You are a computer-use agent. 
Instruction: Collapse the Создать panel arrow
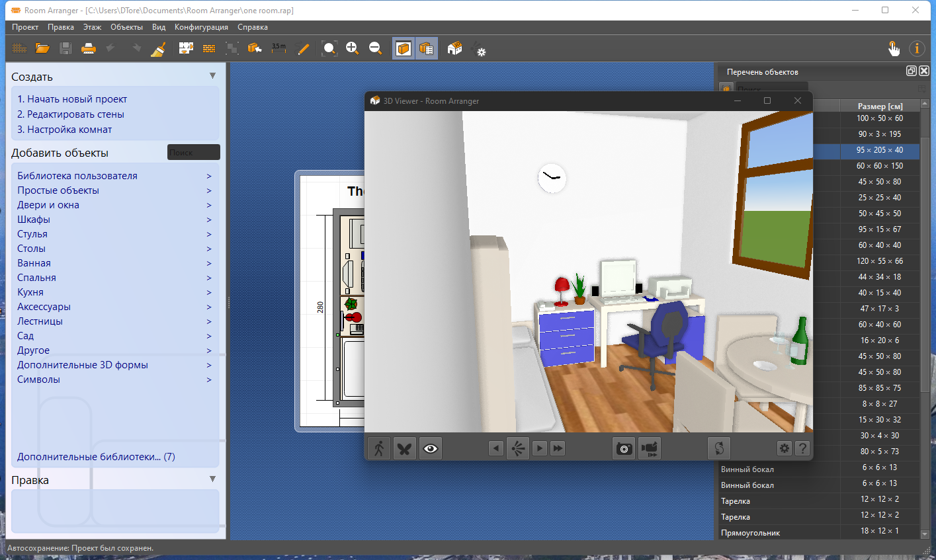[x=212, y=76]
